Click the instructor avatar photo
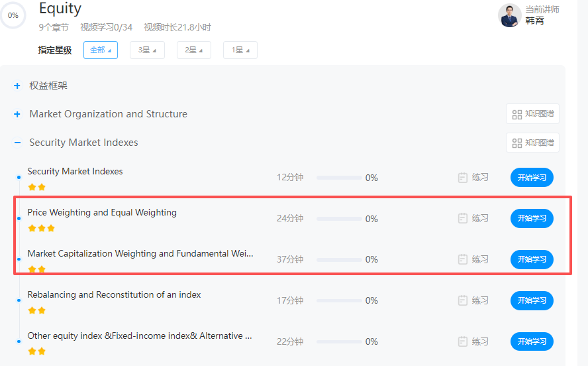Viewport: 588px width, 366px height. (510, 15)
